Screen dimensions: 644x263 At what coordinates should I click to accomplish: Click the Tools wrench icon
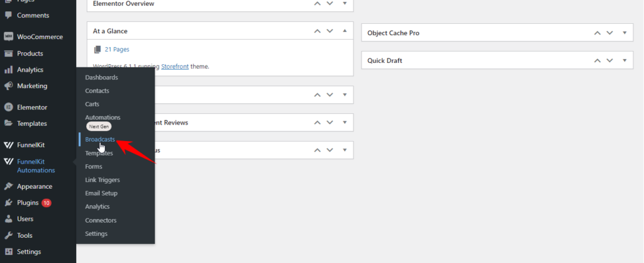pos(8,235)
